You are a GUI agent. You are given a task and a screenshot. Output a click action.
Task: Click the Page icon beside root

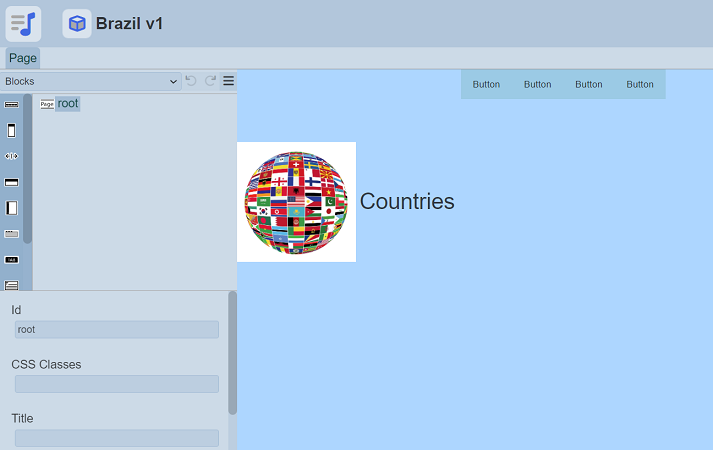(47, 104)
